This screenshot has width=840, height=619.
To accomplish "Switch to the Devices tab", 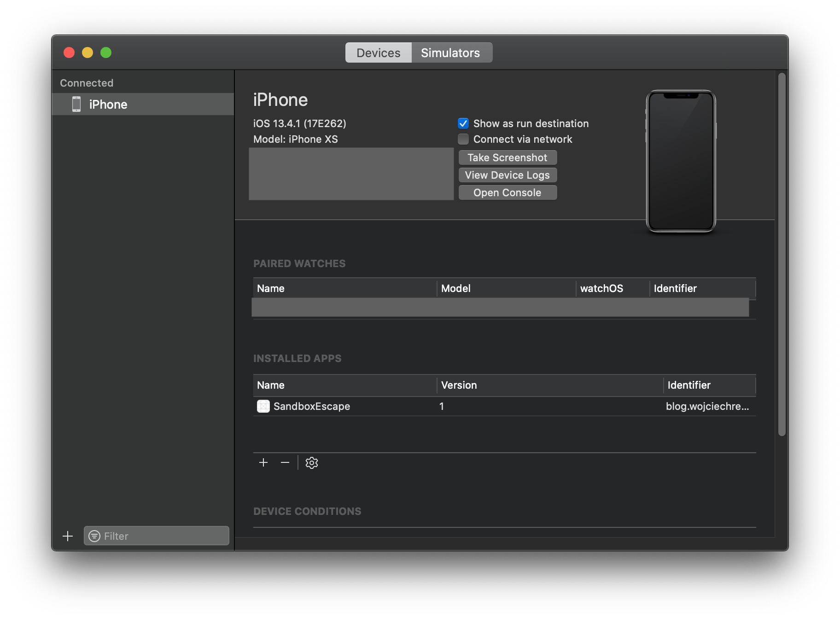I will (x=378, y=53).
